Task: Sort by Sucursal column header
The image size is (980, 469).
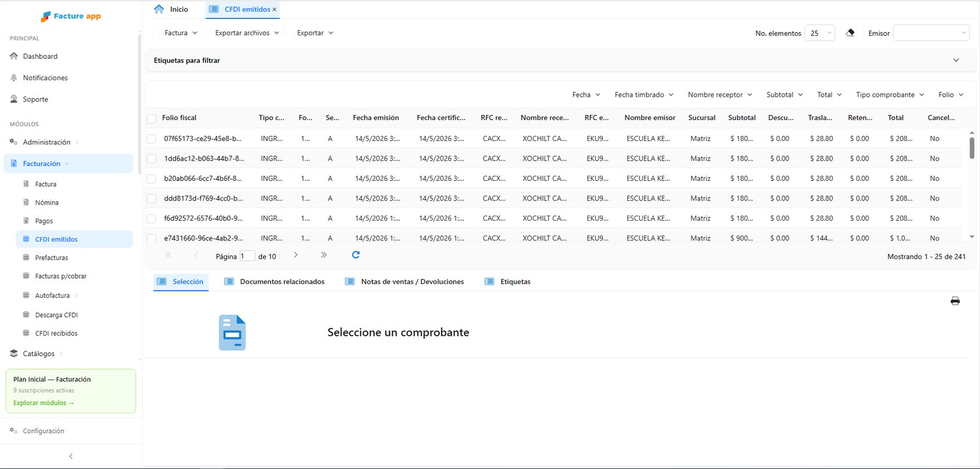Action: point(702,118)
